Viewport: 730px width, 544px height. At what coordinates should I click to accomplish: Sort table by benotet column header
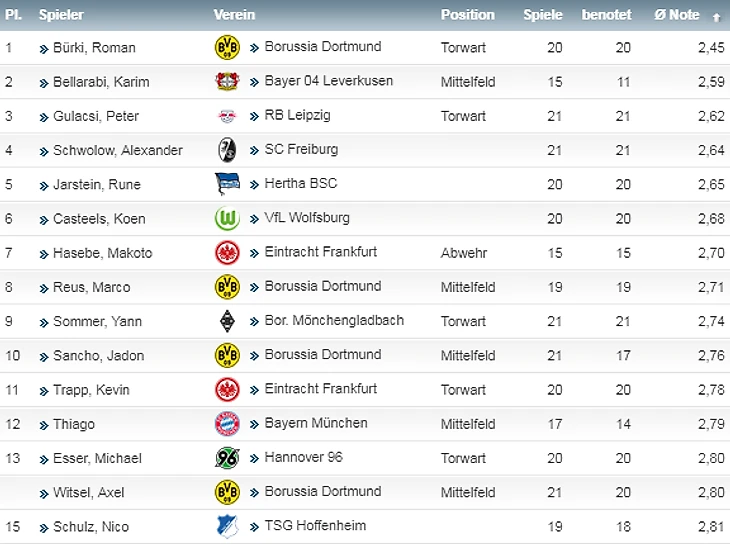(607, 15)
